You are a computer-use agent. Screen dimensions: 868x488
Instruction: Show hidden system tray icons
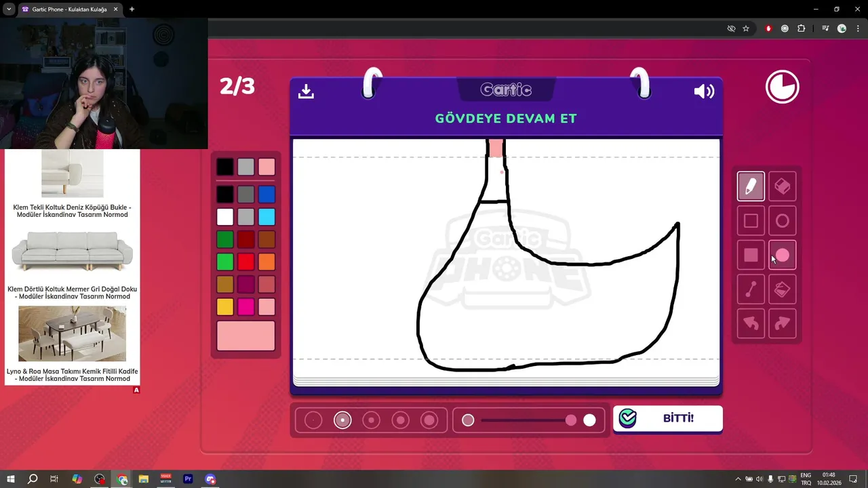click(x=738, y=479)
